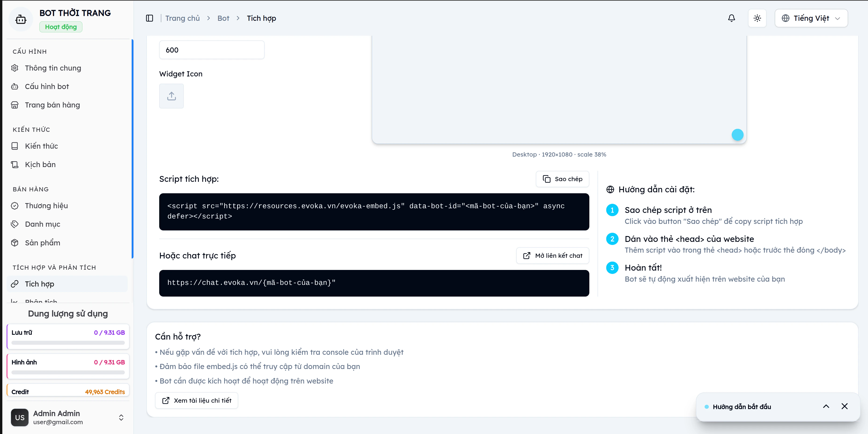
Task: Open Thông tin chung settings
Action: click(67, 68)
